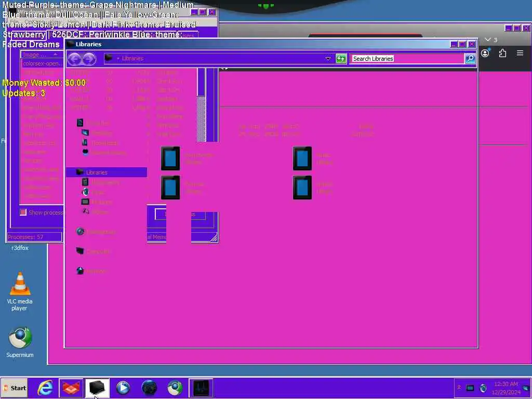Select Computer in navigation pane
532x399 pixels.
coord(94,251)
